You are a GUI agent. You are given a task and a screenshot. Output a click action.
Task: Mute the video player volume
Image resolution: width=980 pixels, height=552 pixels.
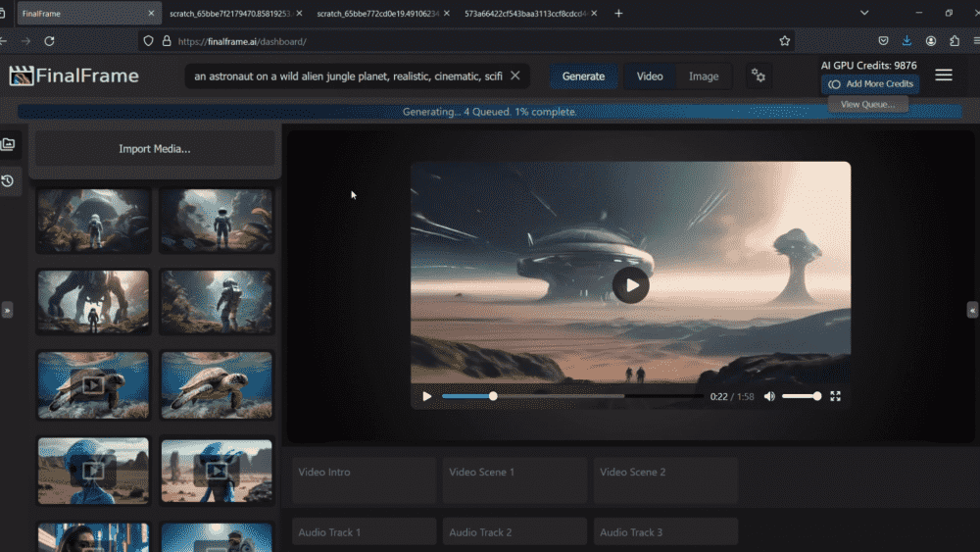click(769, 396)
